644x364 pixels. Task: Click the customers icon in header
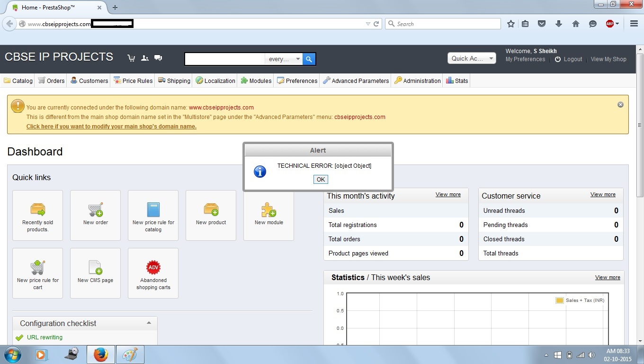pyautogui.click(x=145, y=58)
